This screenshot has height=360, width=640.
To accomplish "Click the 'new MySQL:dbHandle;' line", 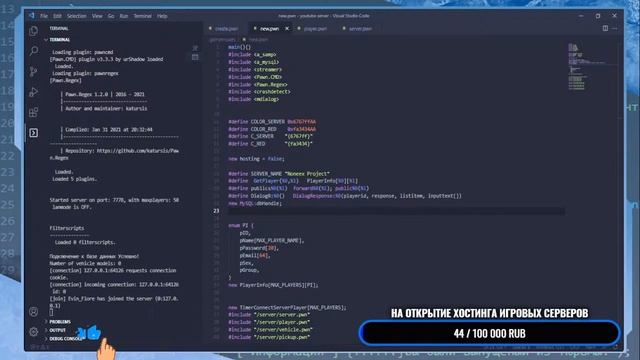I will pos(255,203).
